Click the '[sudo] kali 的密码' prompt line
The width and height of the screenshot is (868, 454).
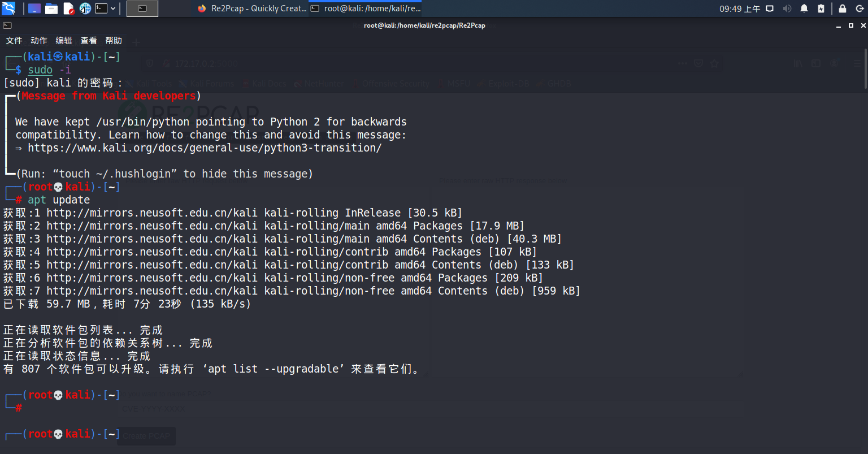(63, 83)
